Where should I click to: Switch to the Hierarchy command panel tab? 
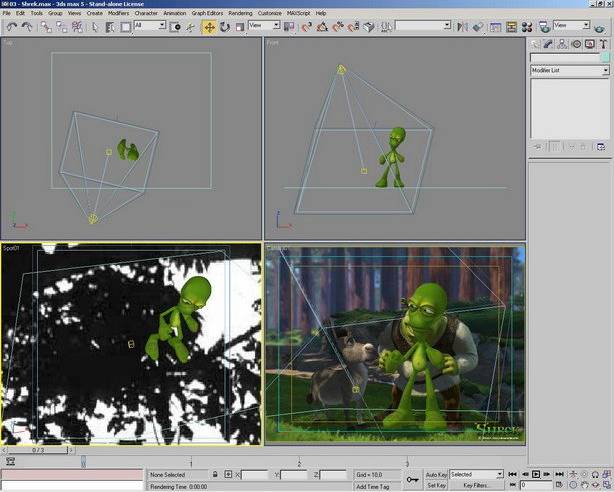click(x=562, y=44)
